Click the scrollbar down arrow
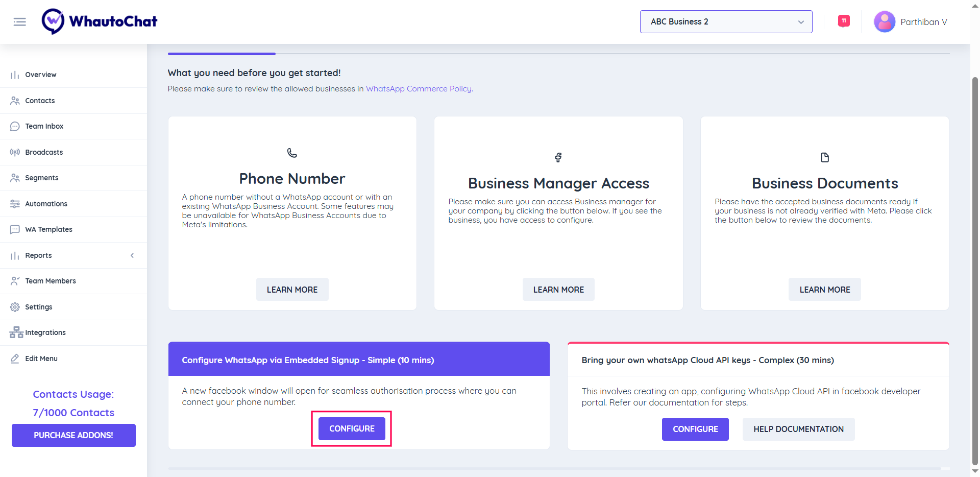 pyautogui.click(x=975, y=471)
